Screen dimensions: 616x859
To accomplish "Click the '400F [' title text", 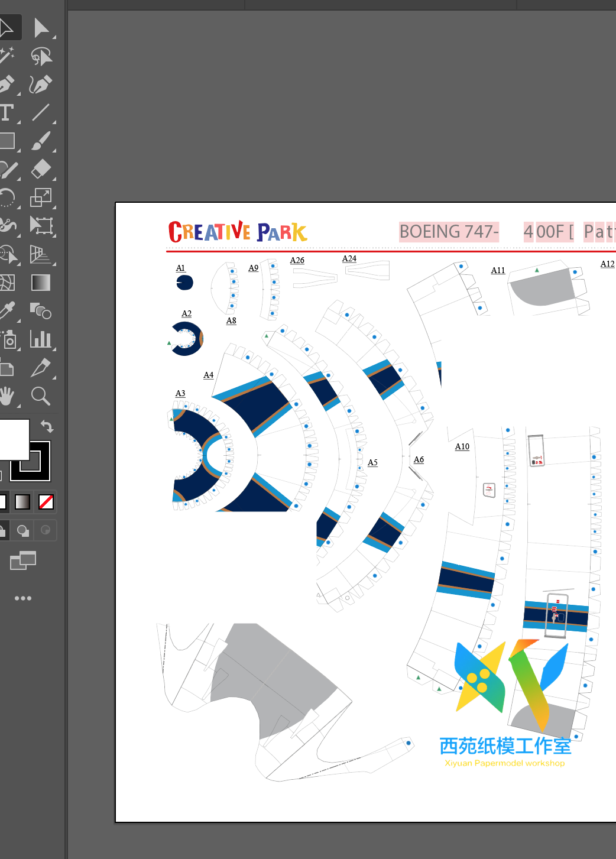I will tap(549, 231).
